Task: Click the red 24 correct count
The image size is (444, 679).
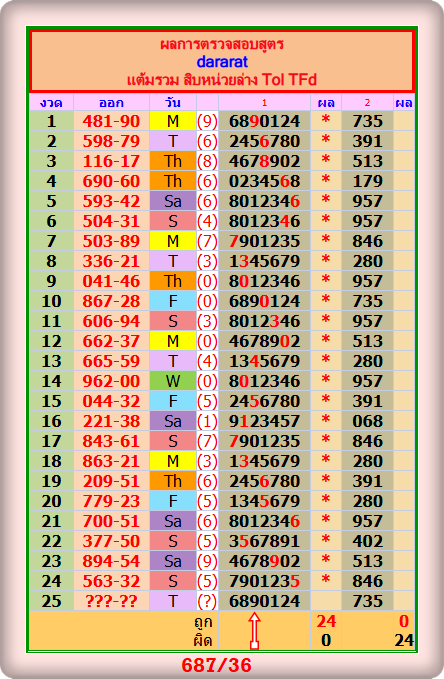Action: pyautogui.click(x=326, y=621)
